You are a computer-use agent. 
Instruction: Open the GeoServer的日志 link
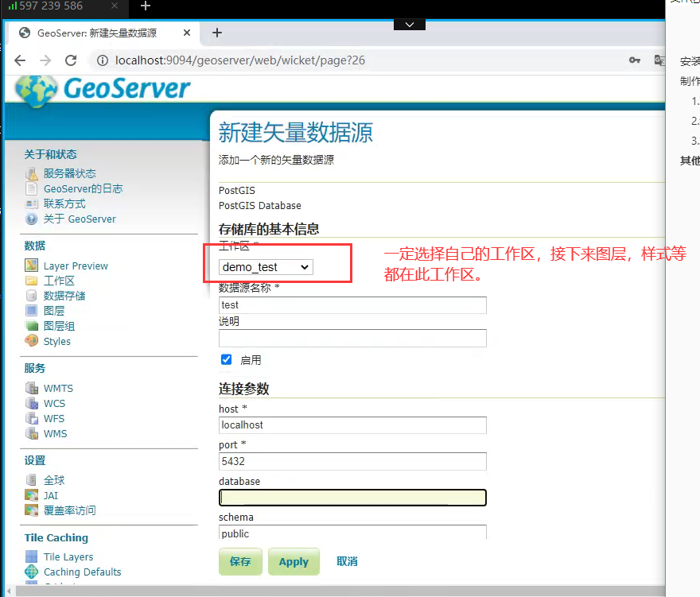83,188
